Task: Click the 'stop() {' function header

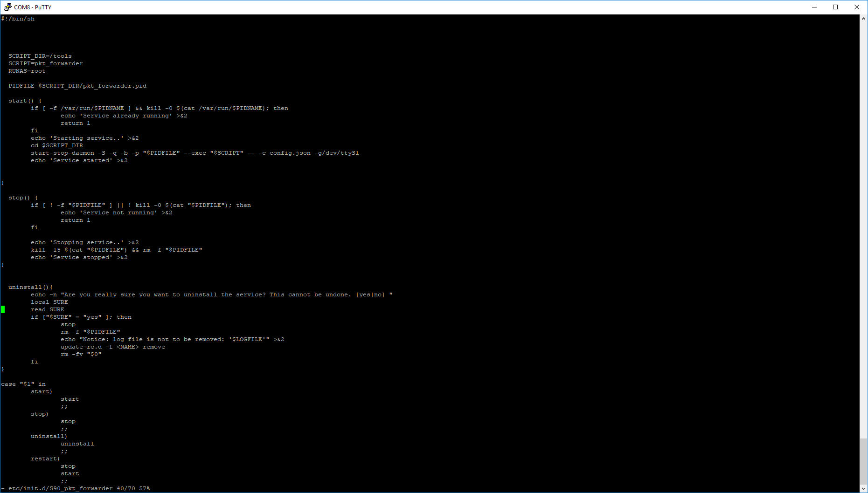Action: coord(23,198)
